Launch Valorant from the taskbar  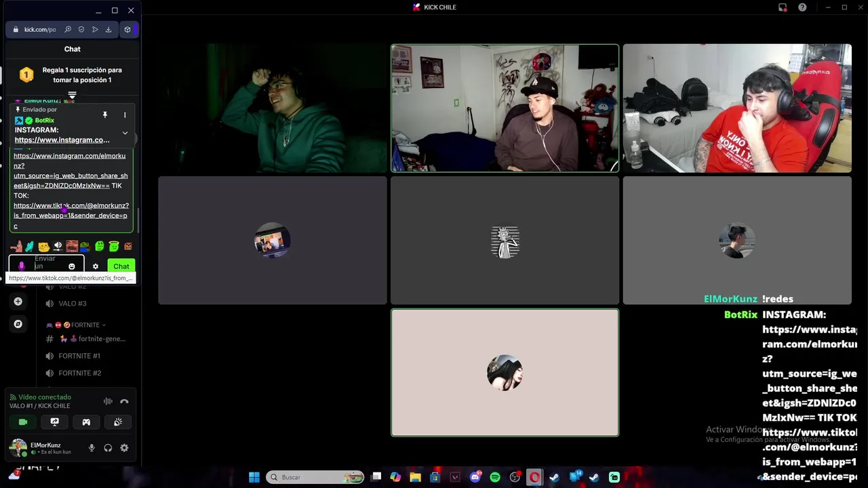coord(456,477)
